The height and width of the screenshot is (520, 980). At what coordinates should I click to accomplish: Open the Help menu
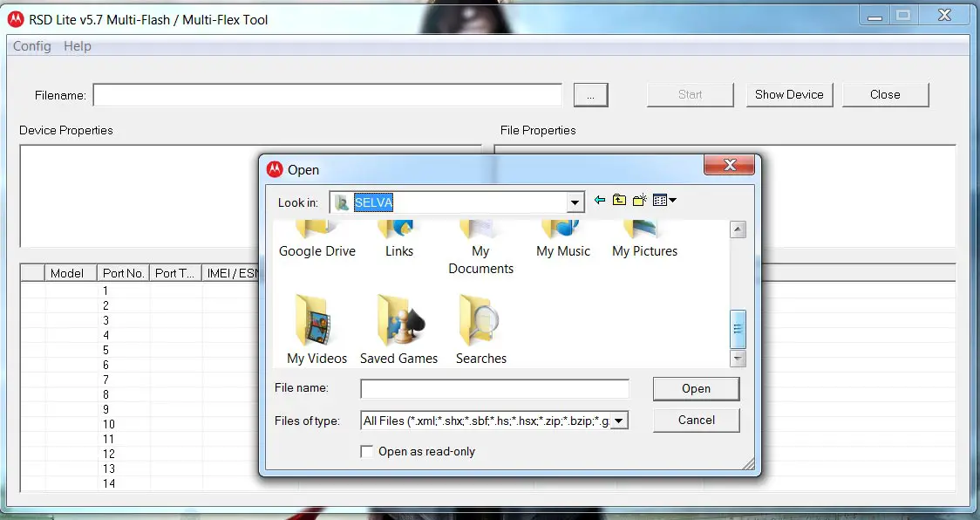pos(78,46)
